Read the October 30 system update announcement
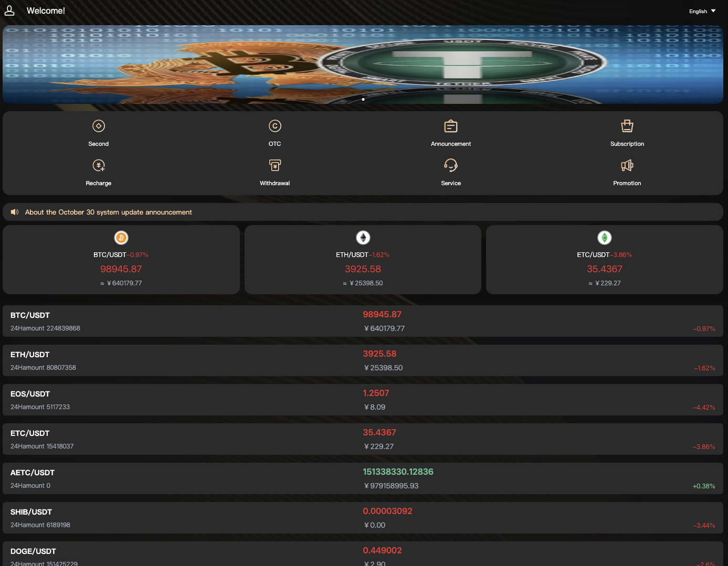 (109, 212)
